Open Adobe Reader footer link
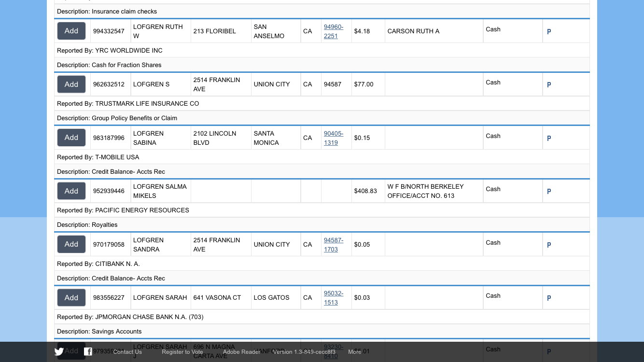 pos(241,352)
